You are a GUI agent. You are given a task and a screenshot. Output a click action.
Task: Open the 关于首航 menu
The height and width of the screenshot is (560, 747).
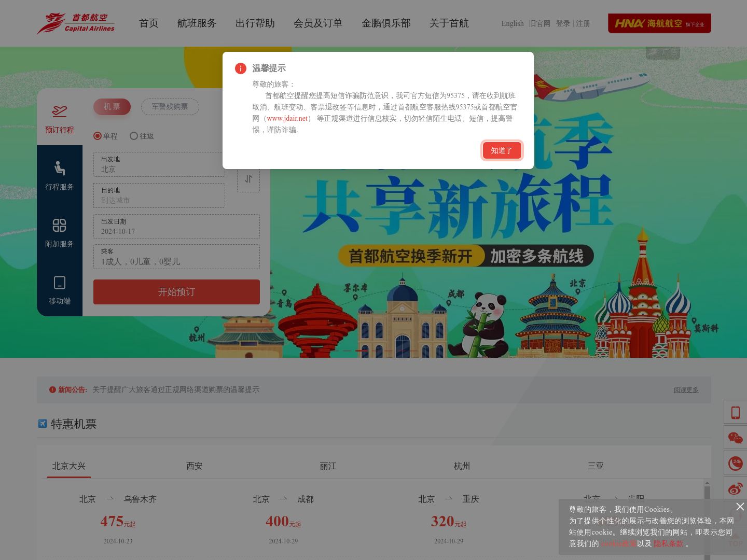tap(449, 23)
